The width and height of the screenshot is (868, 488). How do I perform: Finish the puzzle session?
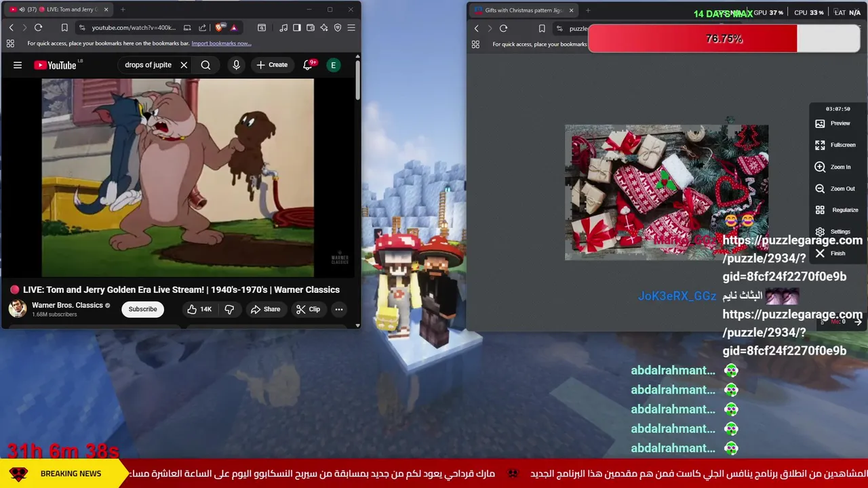tap(830, 253)
